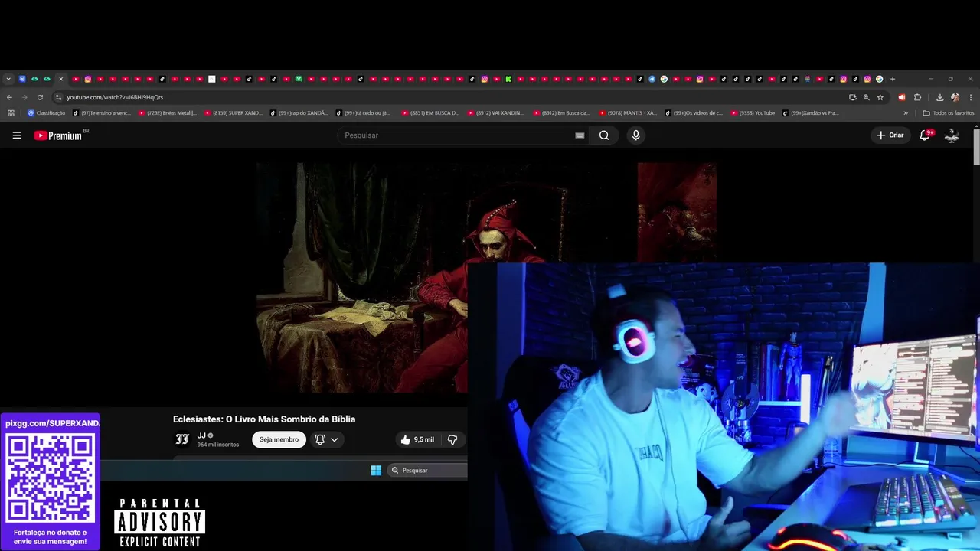Click the page vertical scrollbar

(x=976, y=145)
